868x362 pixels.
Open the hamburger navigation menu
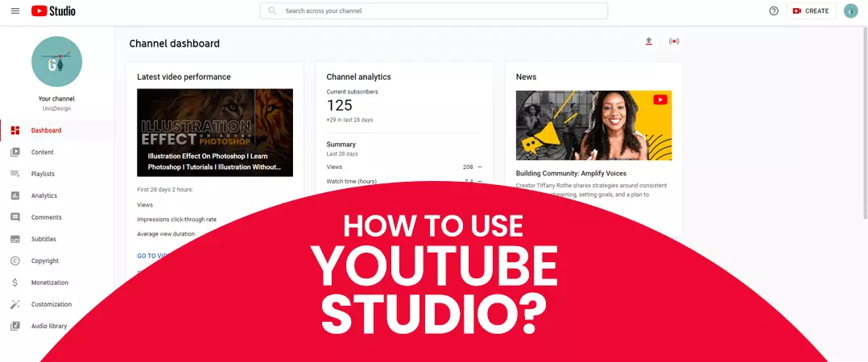point(15,10)
